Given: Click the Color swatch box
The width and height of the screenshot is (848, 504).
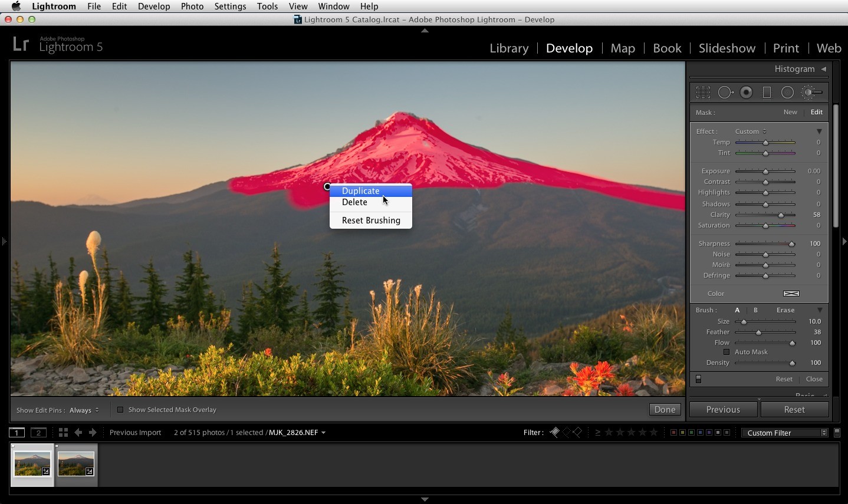Looking at the screenshot, I should click(x=791, y=294).
